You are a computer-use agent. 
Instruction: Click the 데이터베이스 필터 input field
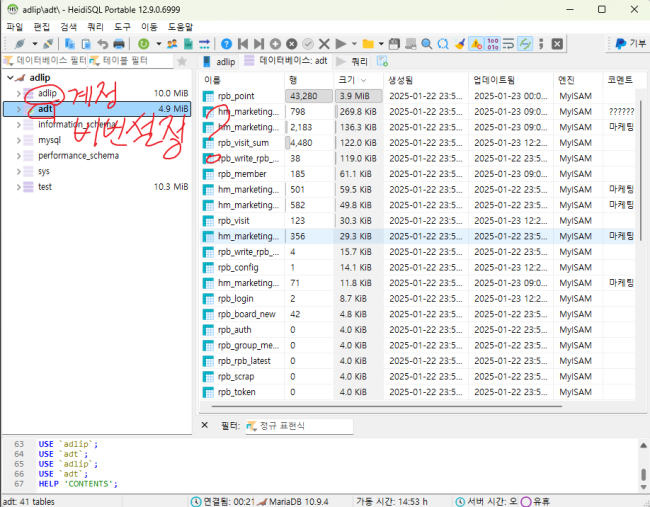pyautogui.click(x=45, y=61)
